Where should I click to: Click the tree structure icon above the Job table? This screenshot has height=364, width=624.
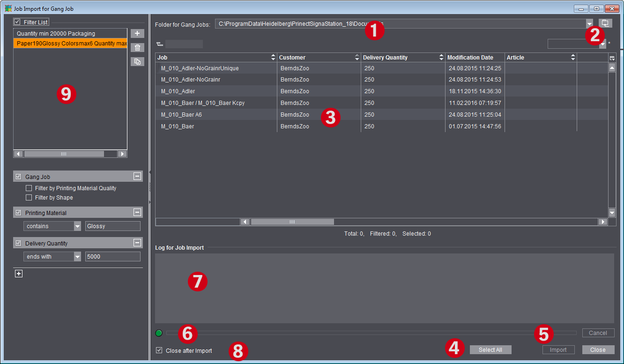pyautogui.click(x=160, y=45)
